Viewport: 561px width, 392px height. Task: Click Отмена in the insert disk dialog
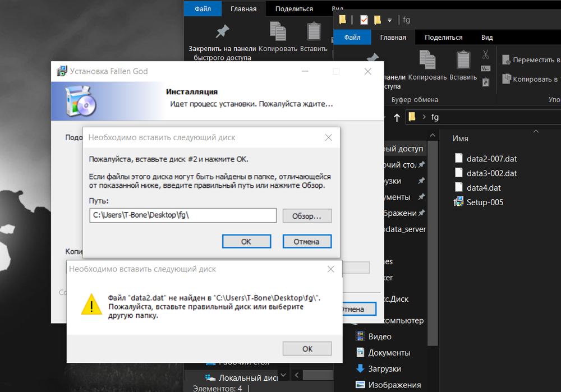point(307,241)
